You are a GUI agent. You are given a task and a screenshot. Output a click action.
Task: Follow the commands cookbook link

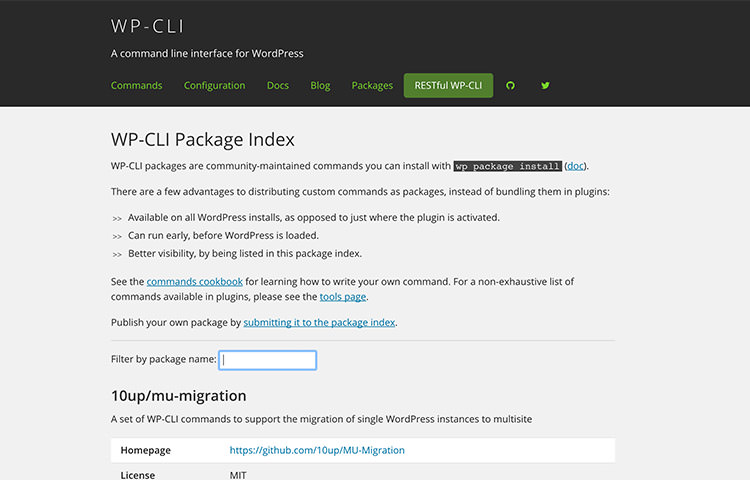(195, 282)
